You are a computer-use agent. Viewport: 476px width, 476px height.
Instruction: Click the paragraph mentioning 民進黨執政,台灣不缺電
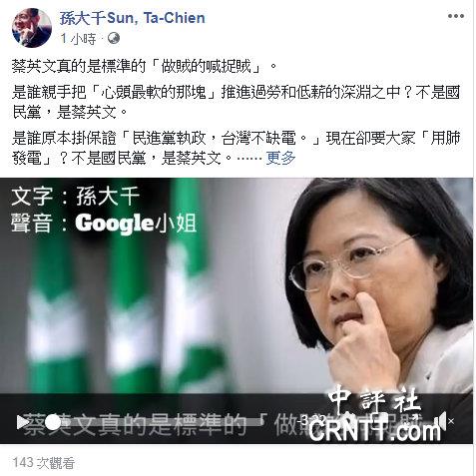pos(236,148)
